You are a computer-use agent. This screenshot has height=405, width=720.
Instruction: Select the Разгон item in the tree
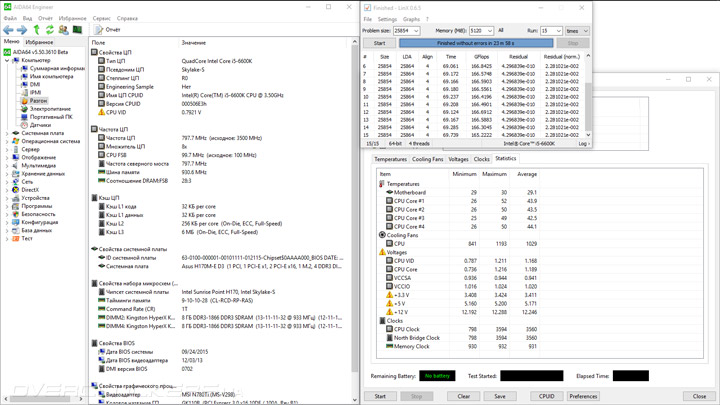[x=38, y=101]
